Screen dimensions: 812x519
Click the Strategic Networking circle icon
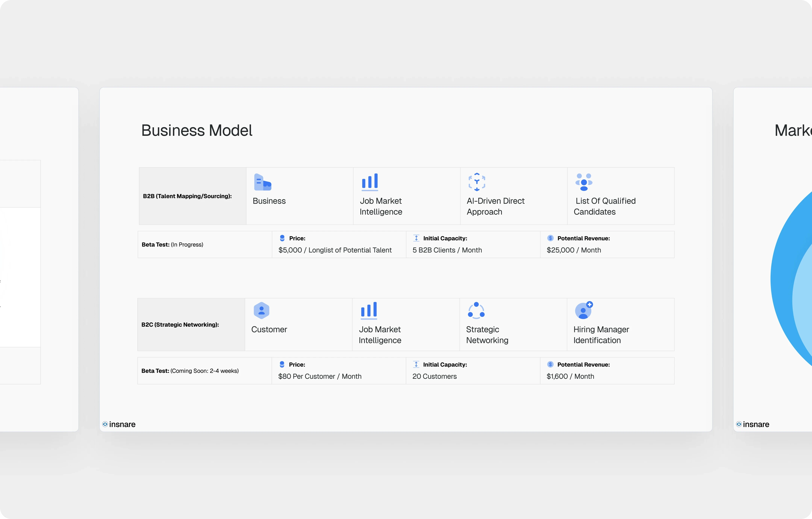[476, 310]
